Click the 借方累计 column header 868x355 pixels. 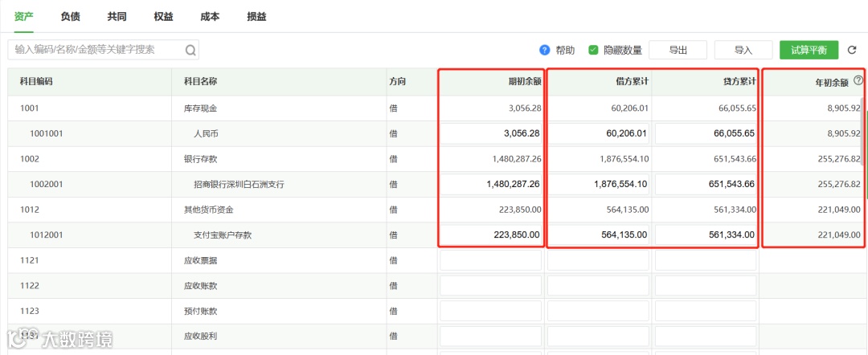(633, 82)
